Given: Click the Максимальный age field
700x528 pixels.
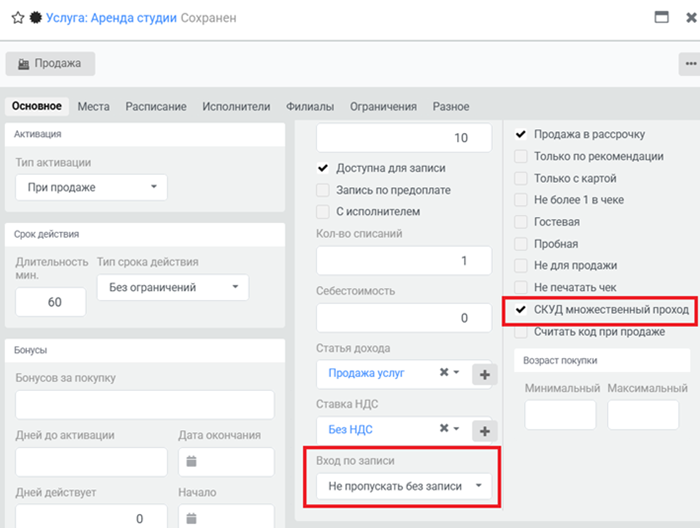Looking at the screenshot, I should pos(643,415).
